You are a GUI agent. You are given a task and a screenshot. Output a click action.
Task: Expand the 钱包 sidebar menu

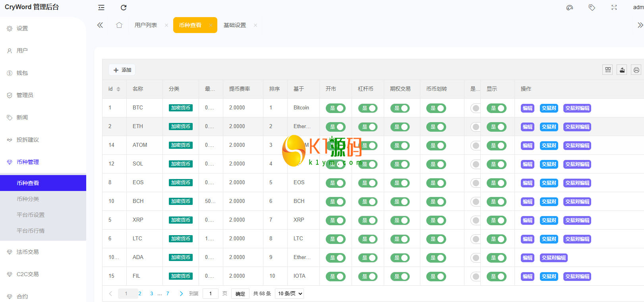43,73
